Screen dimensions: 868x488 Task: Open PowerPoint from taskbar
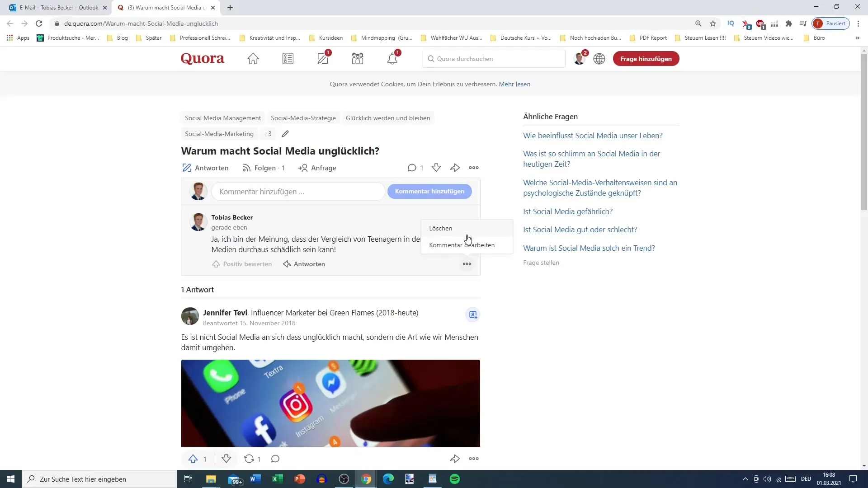[x=300, y=479]
